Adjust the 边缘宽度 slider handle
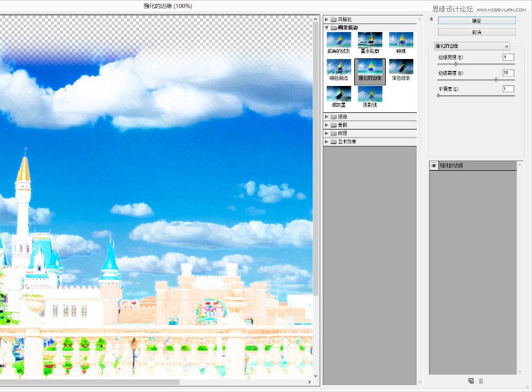The width and height of the screenshot is (532, 392). (x=456, y=64)
